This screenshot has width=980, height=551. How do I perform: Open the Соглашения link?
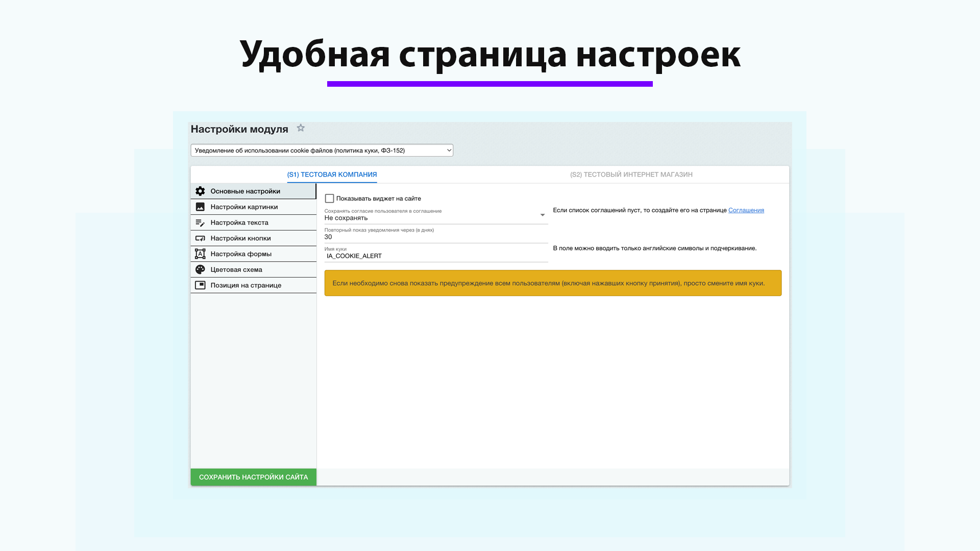pos(747,210)
